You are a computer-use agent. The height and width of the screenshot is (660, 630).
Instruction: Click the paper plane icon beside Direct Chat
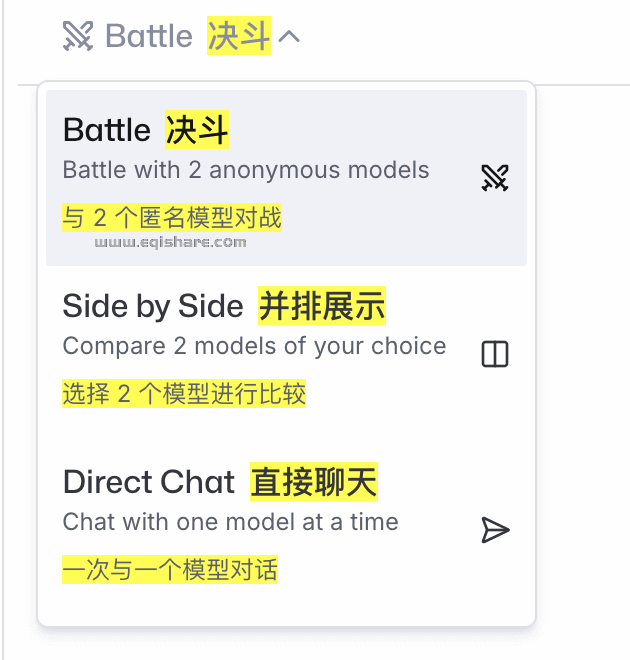pyautogui.click(x=495, y=530)
